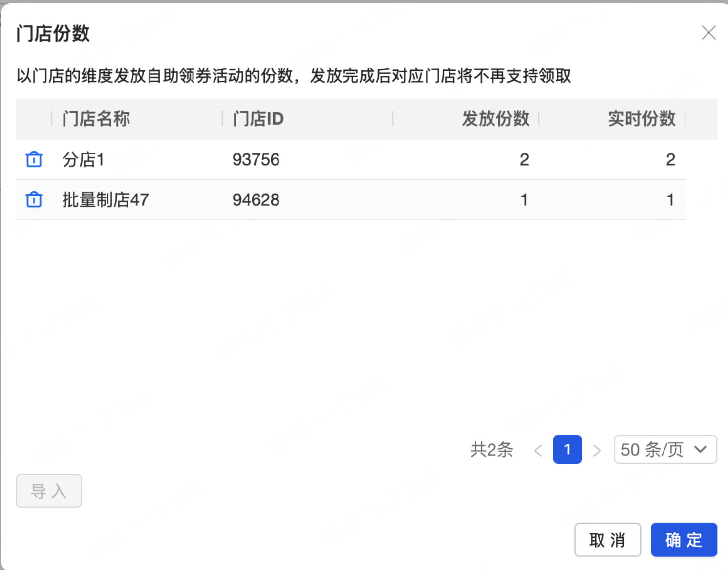Click the 门店名称 column header
Image resolution: width=728 pixels, height=570 pixels.
[x=96, y=119]
